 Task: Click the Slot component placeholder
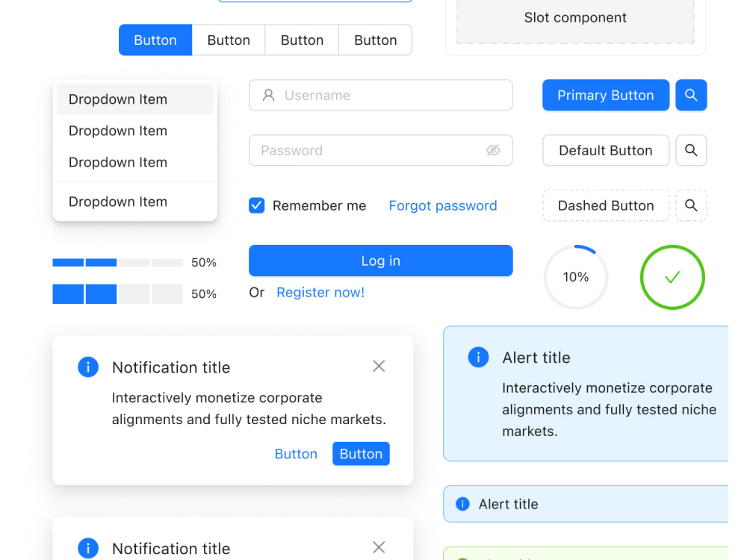click(x=575, y=19)
